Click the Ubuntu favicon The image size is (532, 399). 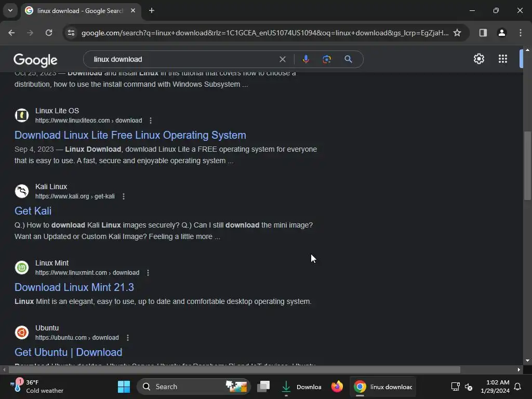(x=22, y=332)
